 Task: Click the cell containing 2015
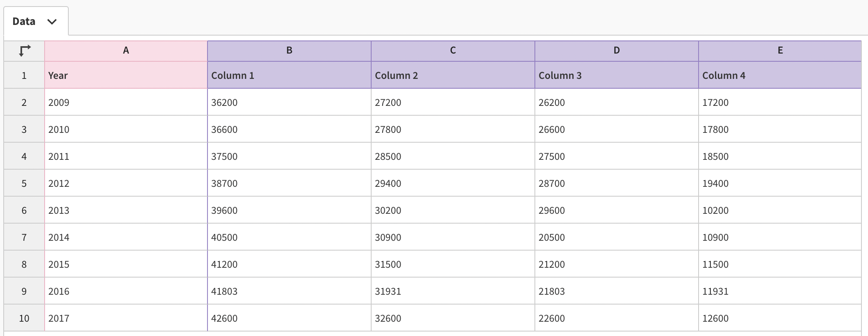(x=126, y=264)
